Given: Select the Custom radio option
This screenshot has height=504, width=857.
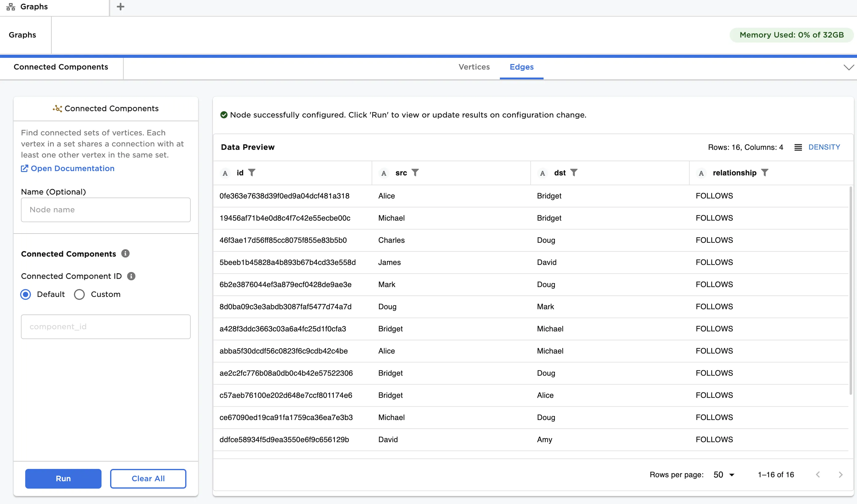Looking at the screenshot, I should tap(79, 294).
